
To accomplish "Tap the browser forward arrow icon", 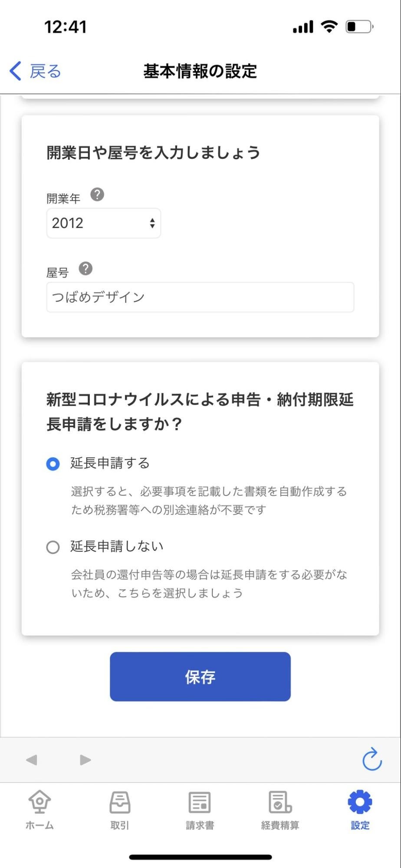I will pos(85,760).
